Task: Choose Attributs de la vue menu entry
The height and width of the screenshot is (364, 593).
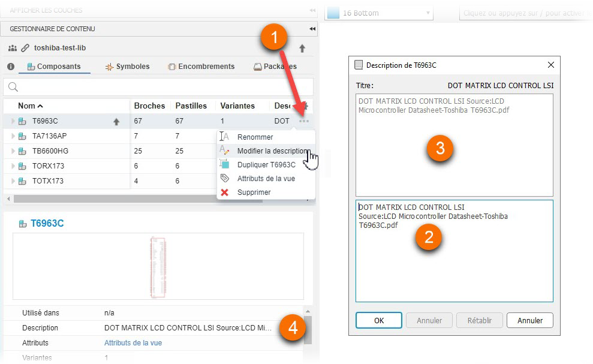Action: [x=266, y=179]
